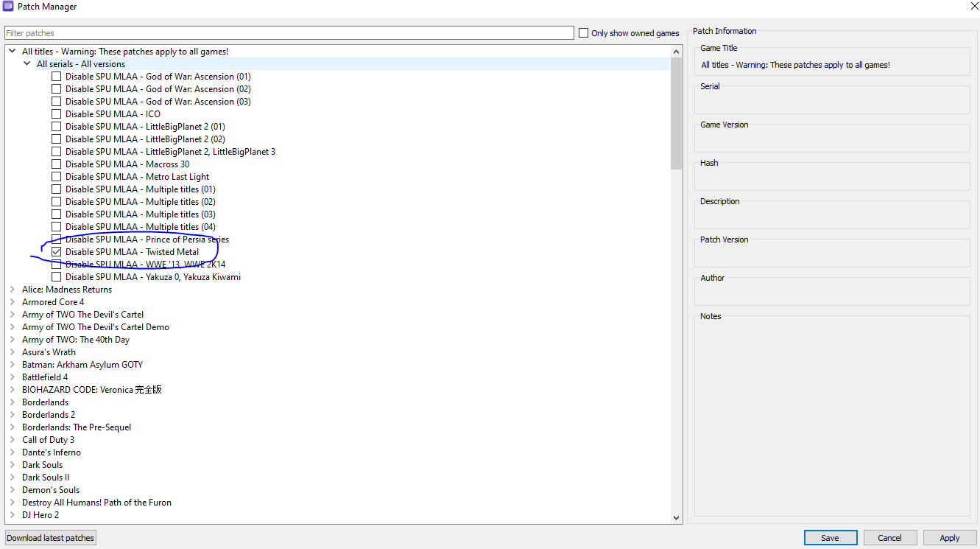Check Disable SPU MLAA Yakuza 0, Yakuza Kiwami
980x549 pixels.
click(56, 277)
